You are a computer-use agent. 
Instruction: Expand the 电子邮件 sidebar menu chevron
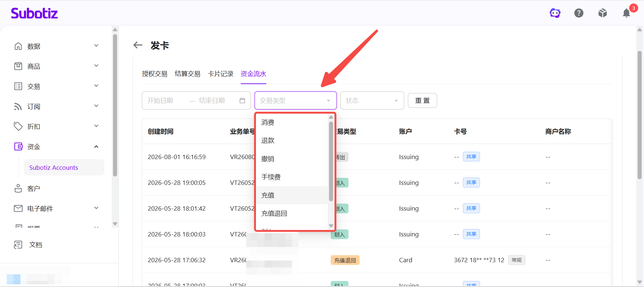pos(96,208)
